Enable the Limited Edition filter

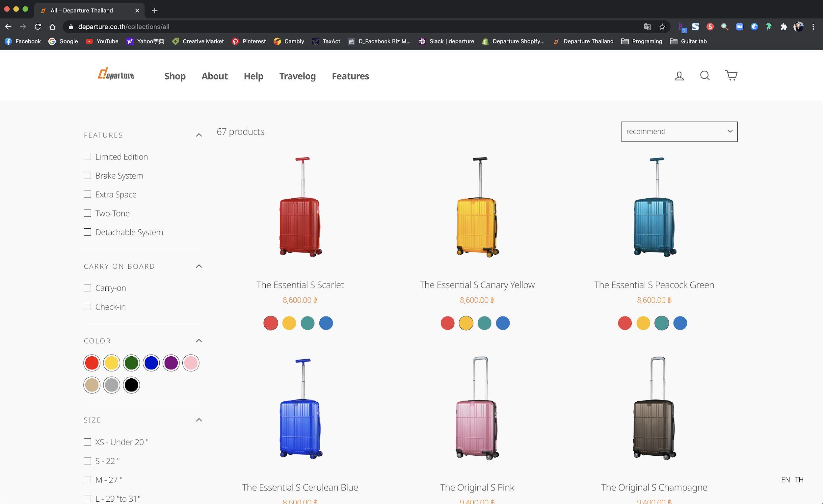coord(88,157)
